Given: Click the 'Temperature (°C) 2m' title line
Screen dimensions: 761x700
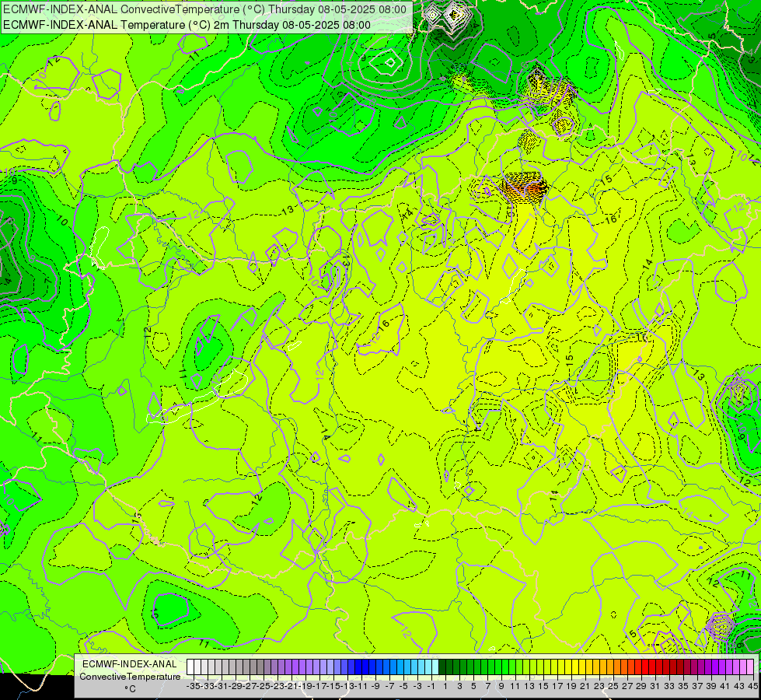Looking at the screenshot, I should point(187,25).
